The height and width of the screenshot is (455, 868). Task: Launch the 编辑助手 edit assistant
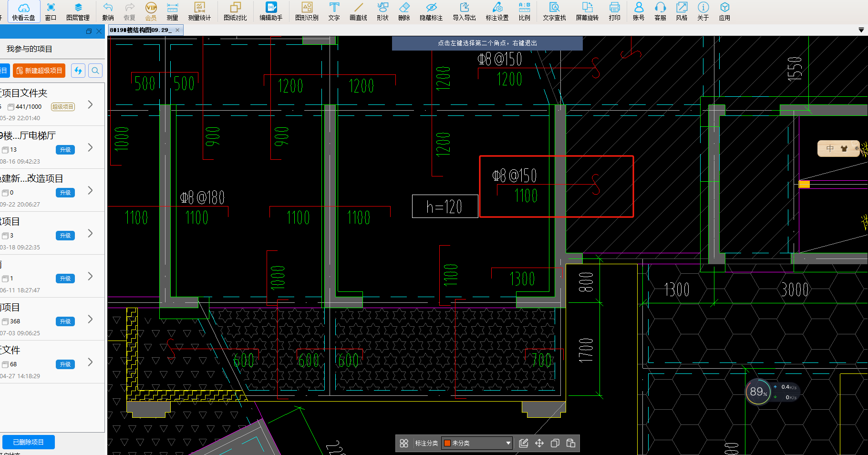(271, 11)
